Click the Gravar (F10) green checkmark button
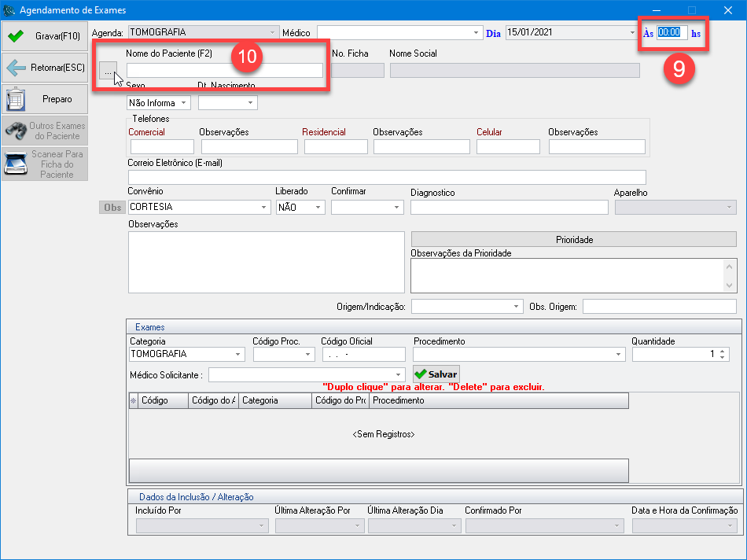This screenshot has width=747, height=560. click(x=44, y=36)
